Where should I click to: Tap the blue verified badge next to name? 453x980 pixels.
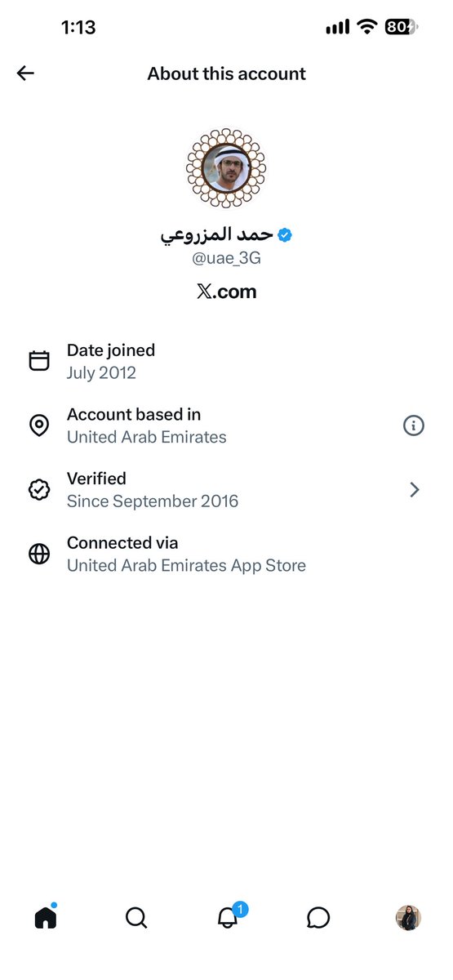(x=285, y=235)
